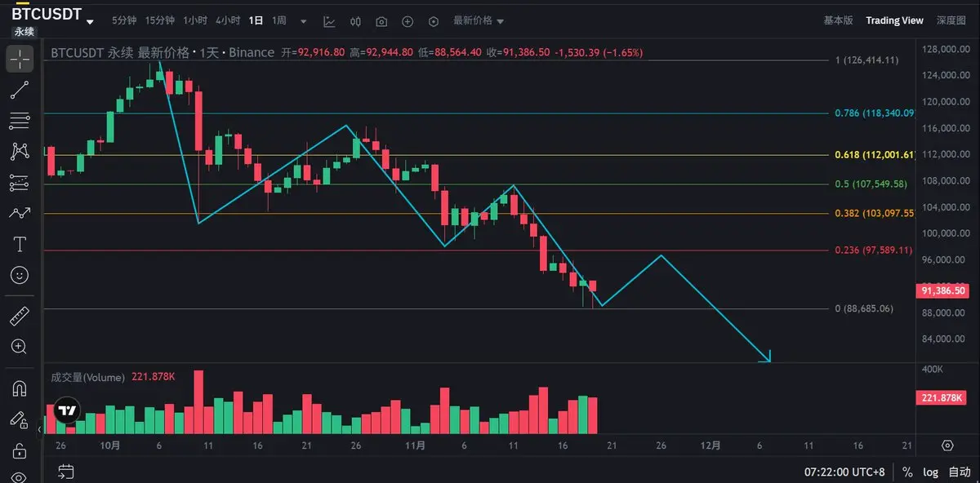Open the go-to-date calendar icon
This screenshot has height=483, width=980.
point(66,472)
